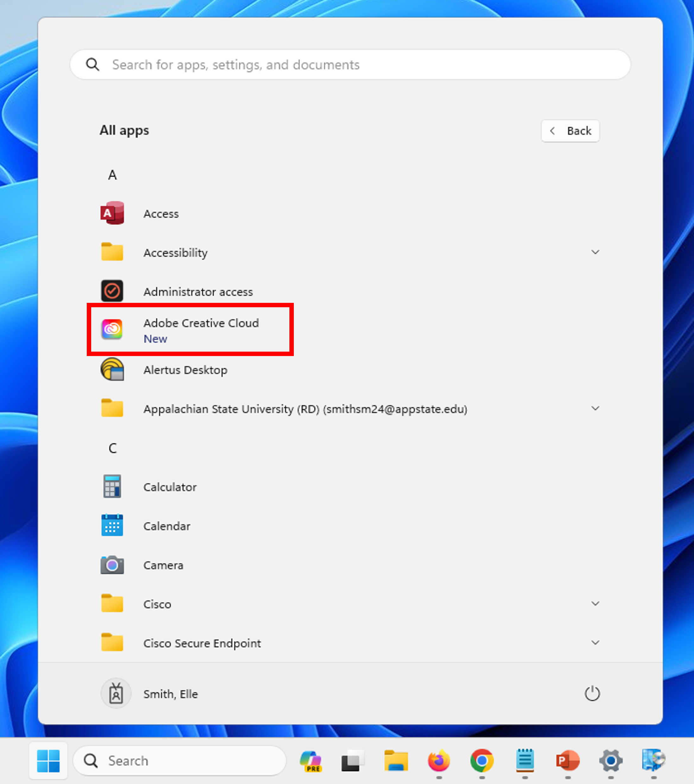Open the Access app icon

tap(112, 213)
